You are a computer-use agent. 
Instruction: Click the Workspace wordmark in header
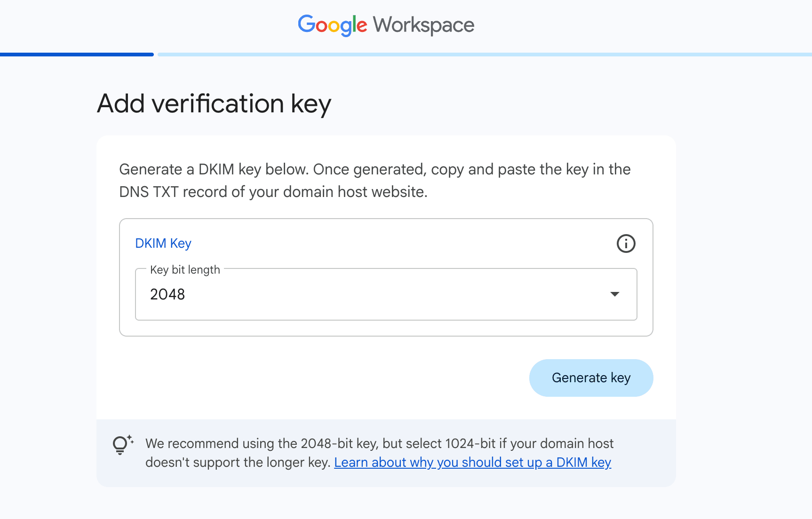click(x=423, y=25)
